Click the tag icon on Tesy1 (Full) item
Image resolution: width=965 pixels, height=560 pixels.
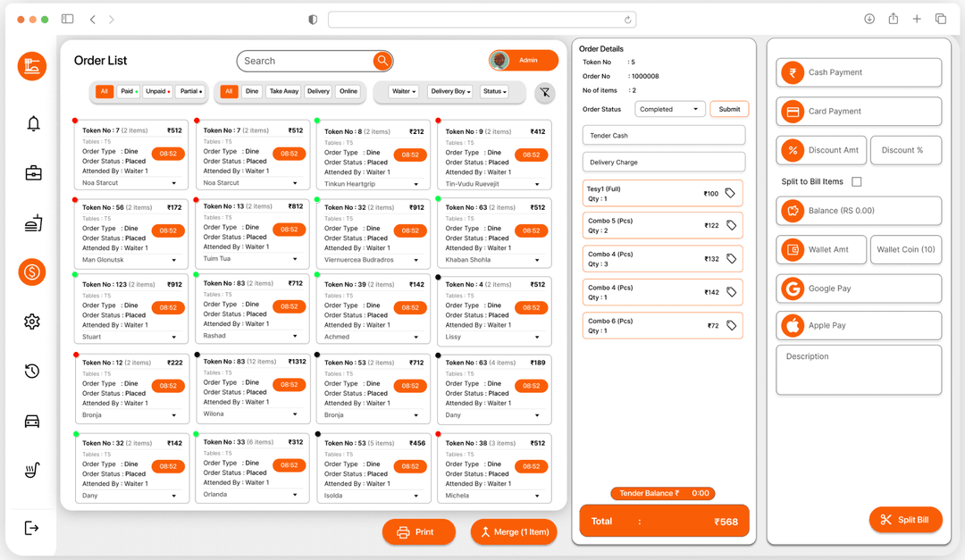click(730, 194)
